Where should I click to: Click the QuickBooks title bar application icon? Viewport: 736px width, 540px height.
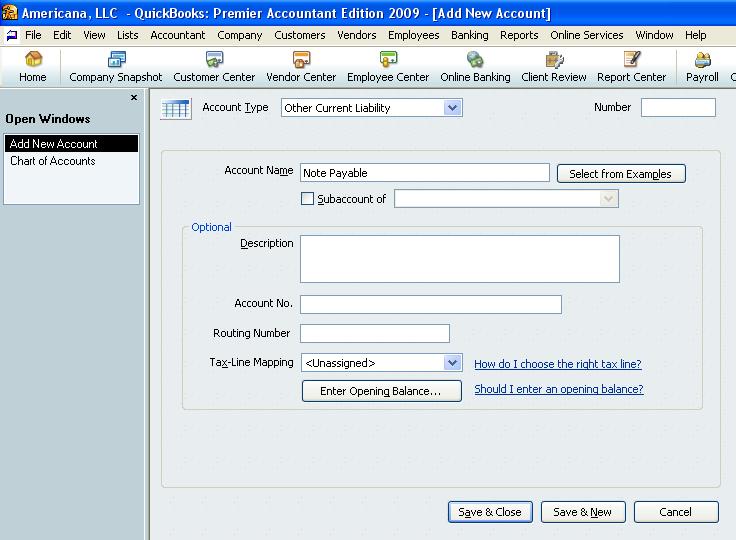click(10, 12)
